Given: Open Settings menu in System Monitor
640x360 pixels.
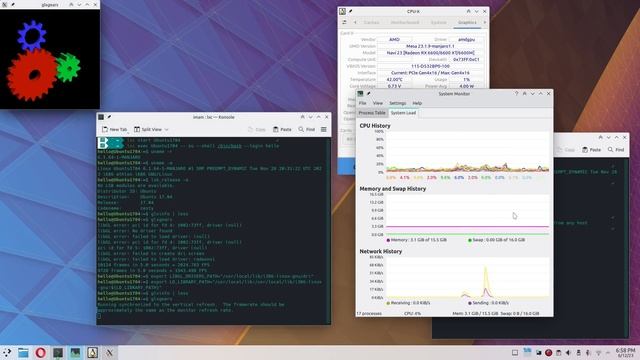Looking at the screenshot, I should [x=398, y=103].
